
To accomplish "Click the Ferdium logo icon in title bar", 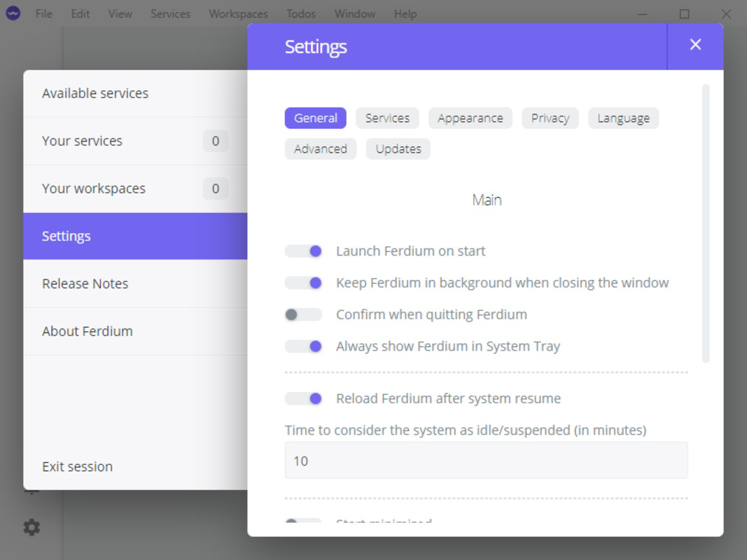I will 13,13.
